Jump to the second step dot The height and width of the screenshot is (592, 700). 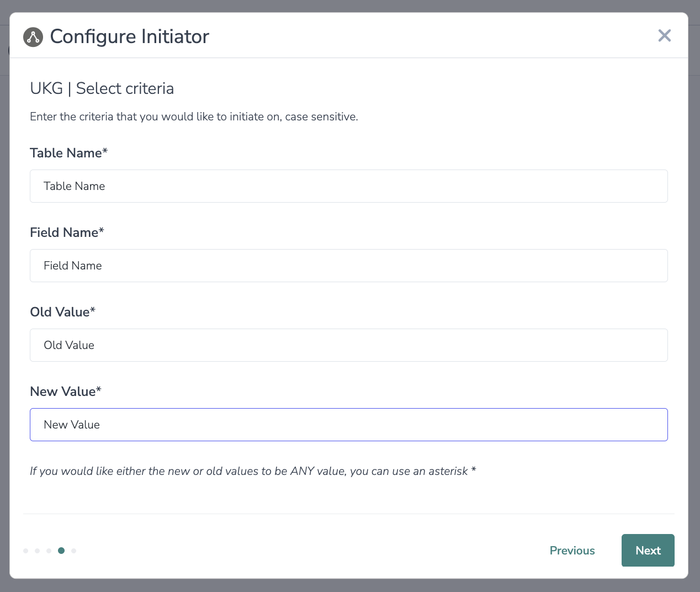click(38, 551)
